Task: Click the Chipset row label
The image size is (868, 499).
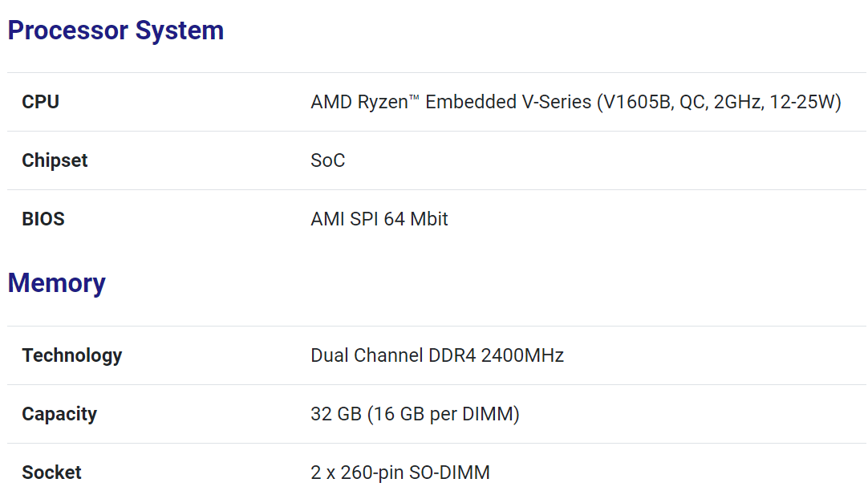Action: pos(55,160)
